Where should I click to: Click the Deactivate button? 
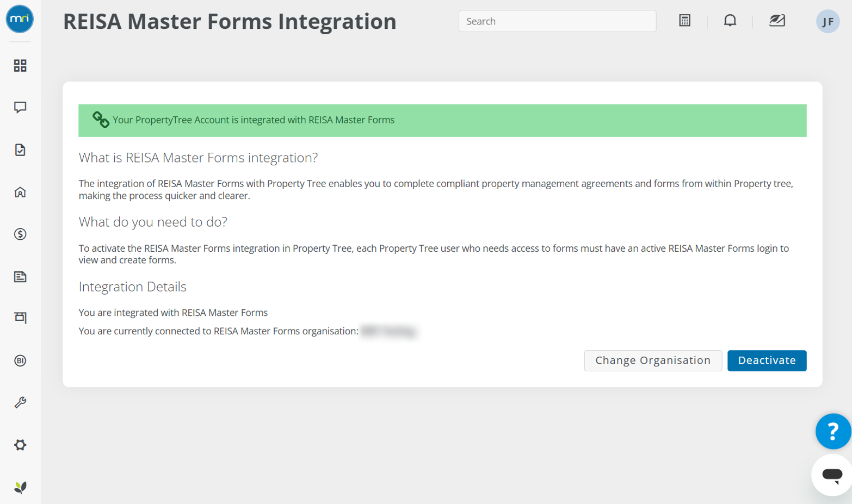767,360
